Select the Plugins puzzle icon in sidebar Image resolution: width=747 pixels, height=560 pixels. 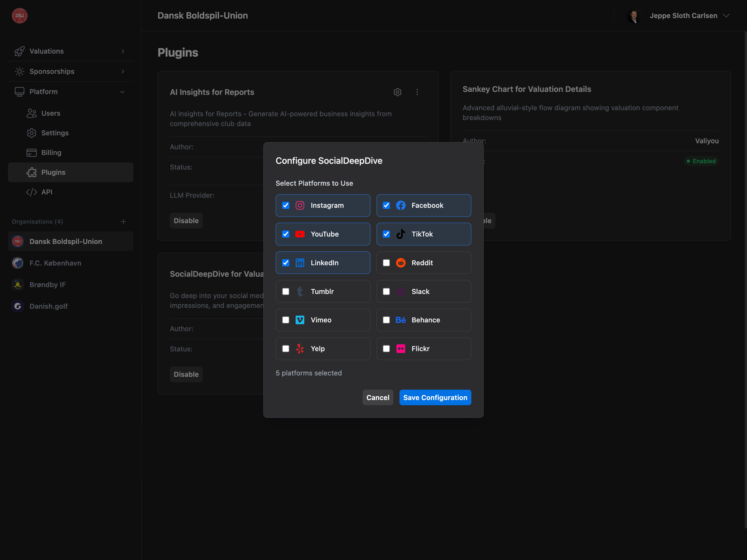(32, 172)
